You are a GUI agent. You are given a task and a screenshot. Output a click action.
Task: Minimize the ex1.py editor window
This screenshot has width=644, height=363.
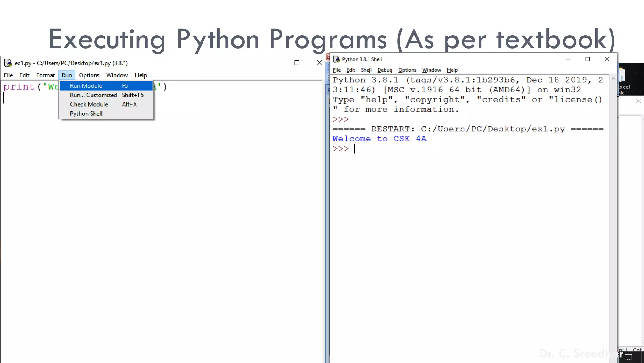(275, 63)
